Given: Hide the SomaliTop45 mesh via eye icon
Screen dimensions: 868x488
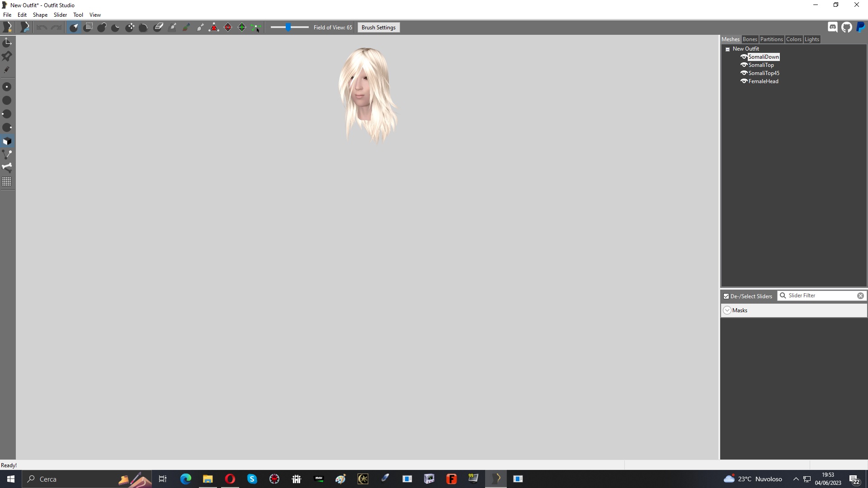Looking at the screenshot, I should pyautogui.click(x=744, y=73).
